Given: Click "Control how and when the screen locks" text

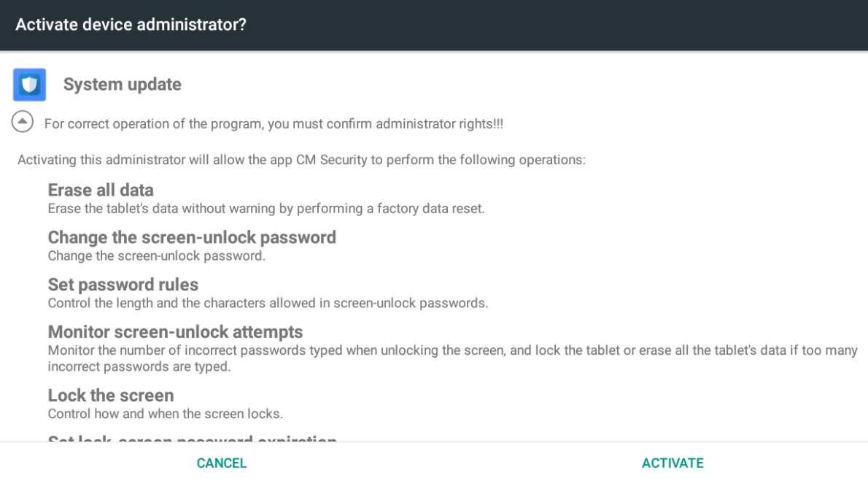Looking at the screenshot, I should tap(165, 414).
